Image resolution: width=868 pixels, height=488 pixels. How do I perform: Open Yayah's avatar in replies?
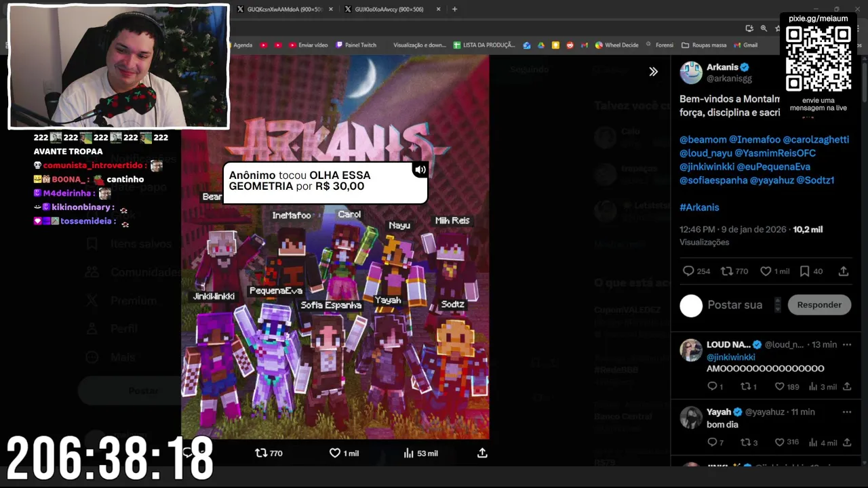pyautogui.click(x=691, y=418)
